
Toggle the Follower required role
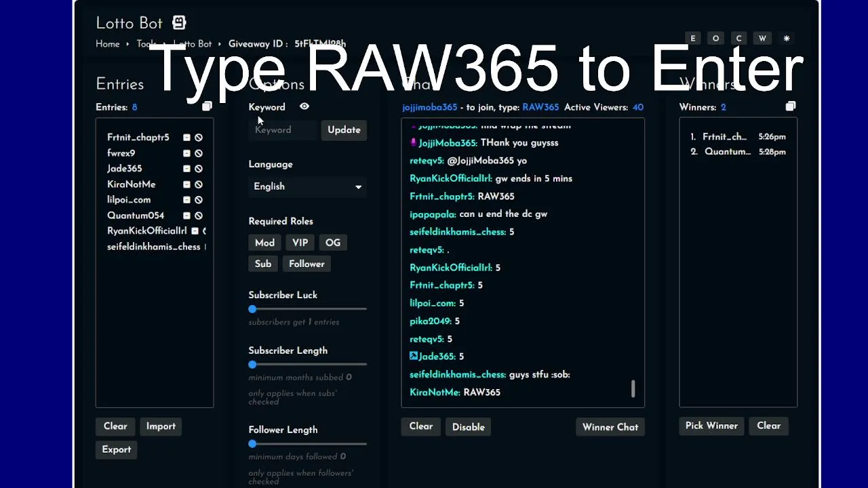click(307, 264)
